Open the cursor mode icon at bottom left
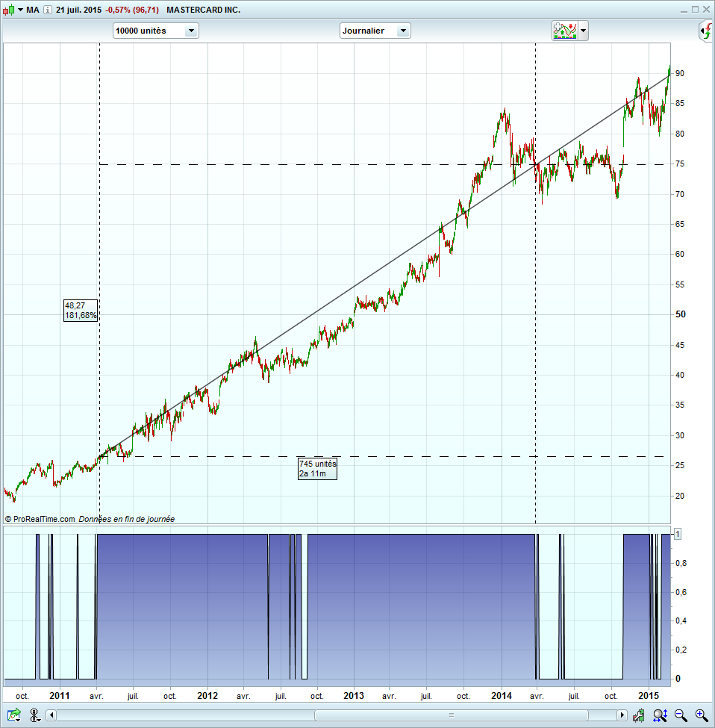715x728 pixels. click(x=34, y=715)
